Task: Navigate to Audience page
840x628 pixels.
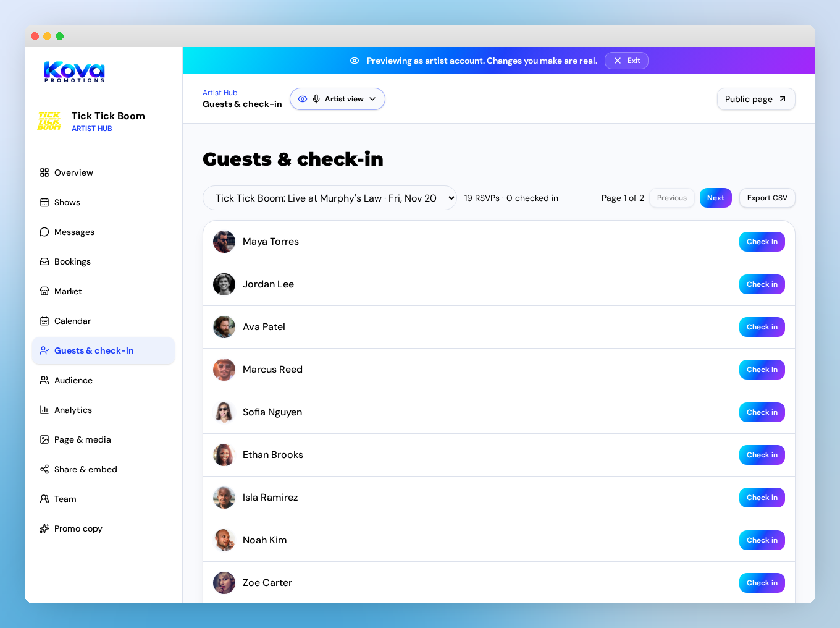Action: (x=104, y=380)
